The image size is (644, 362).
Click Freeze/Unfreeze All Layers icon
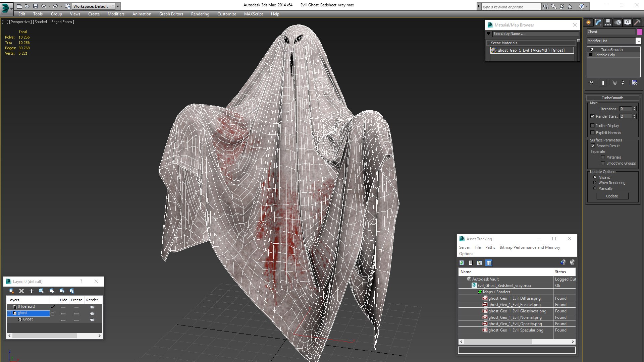coord(72,291)
